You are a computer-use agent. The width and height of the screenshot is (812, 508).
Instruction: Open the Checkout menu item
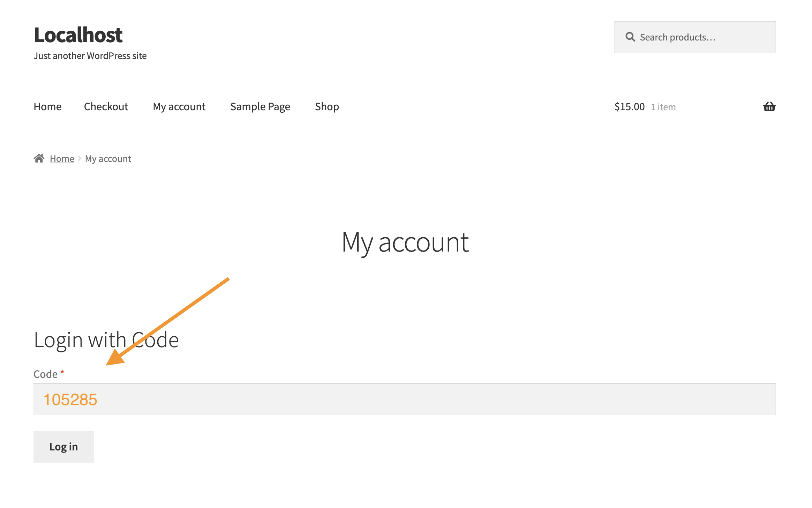pyautogui.click(x=106, y=106)
